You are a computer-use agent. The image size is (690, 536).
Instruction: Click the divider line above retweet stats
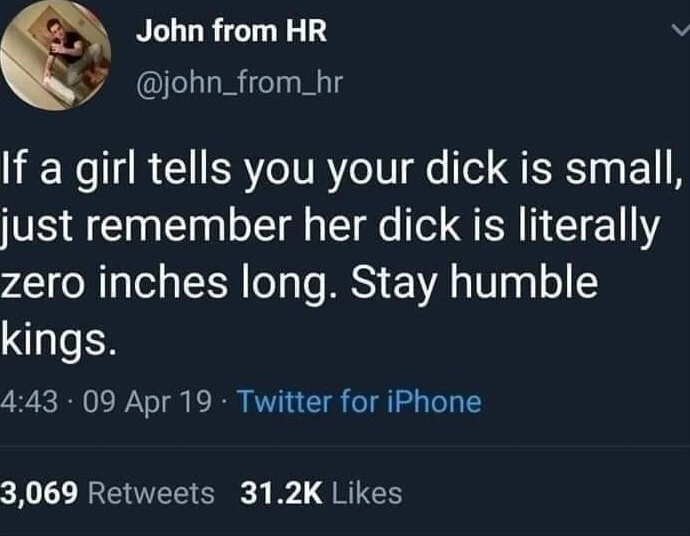click(345, 447)
